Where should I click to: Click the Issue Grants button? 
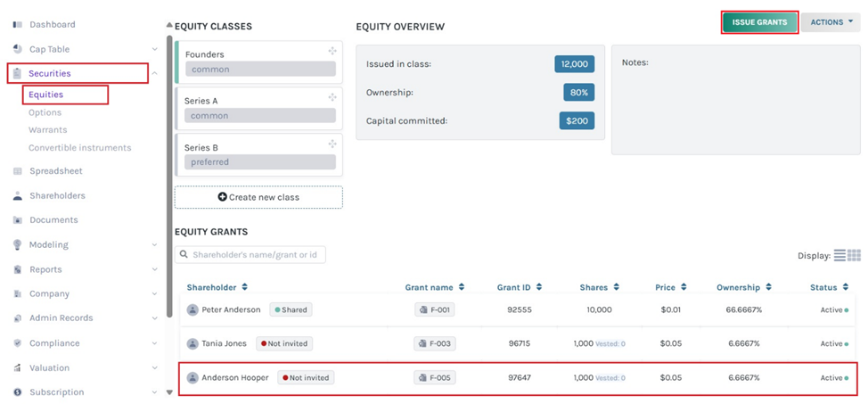[759, 22]
